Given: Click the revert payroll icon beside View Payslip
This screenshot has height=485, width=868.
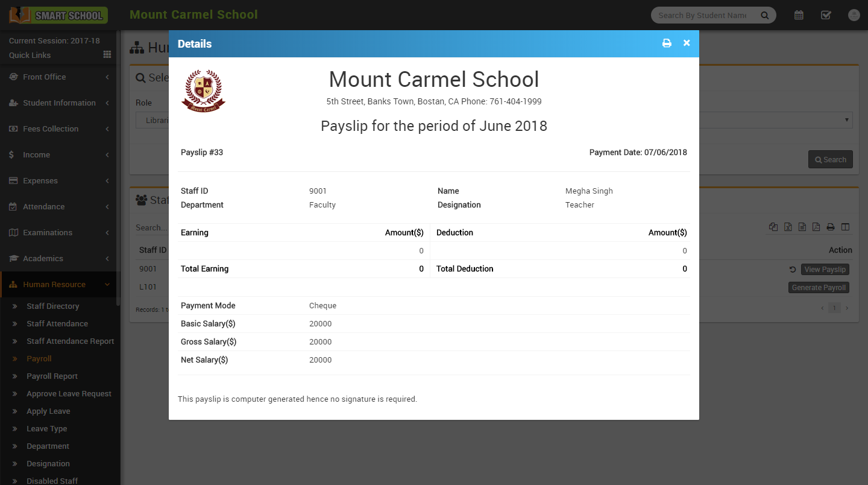Looking at the screenshot, I should click(x=793, y=270).
